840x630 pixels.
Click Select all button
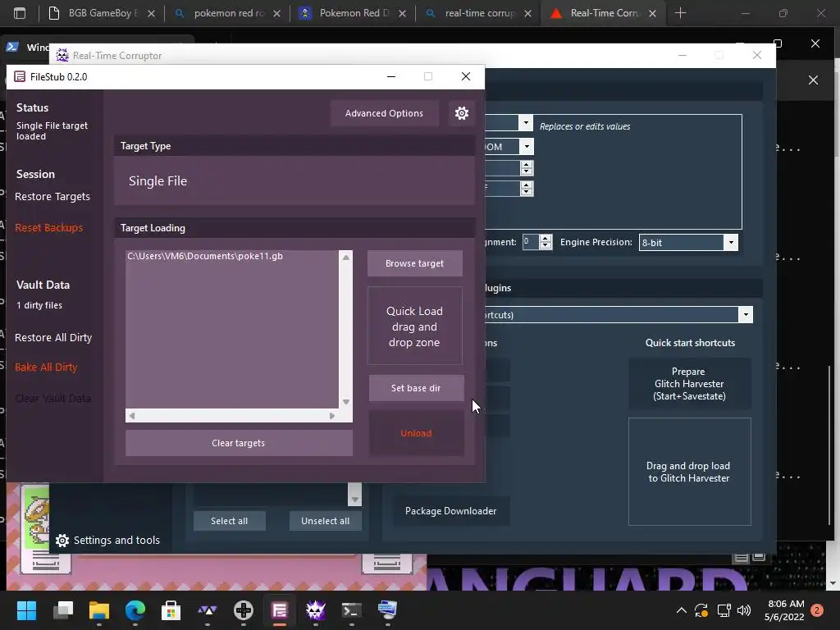[x=230, y=521]
